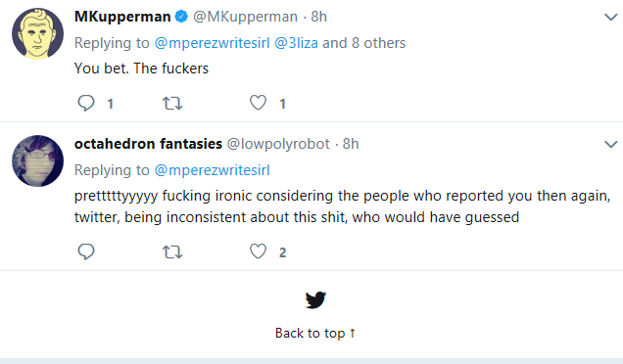Viewport: 623px width, 364px height.
Task: Retweet MKupperman's tweet
Action: [172, 103]
